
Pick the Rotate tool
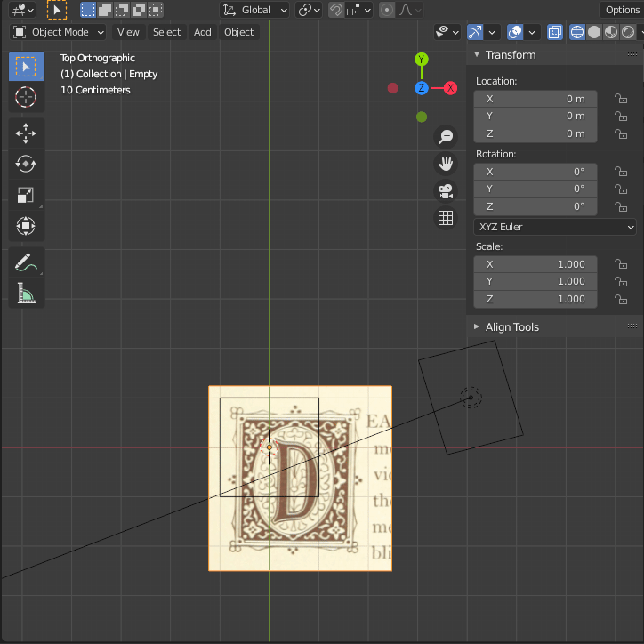pos(27,164)
